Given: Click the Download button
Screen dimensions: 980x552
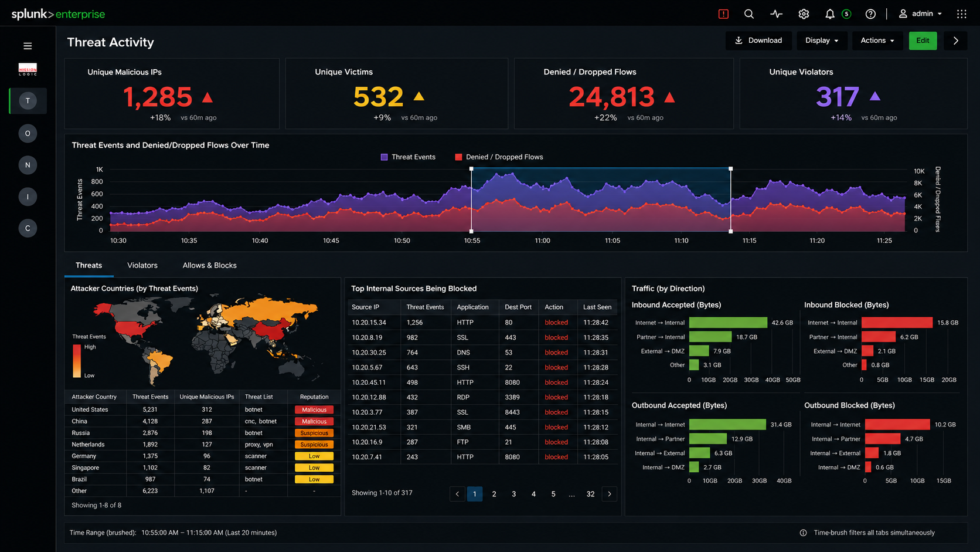Looking at the screenshot, I should tap(758, 40).
